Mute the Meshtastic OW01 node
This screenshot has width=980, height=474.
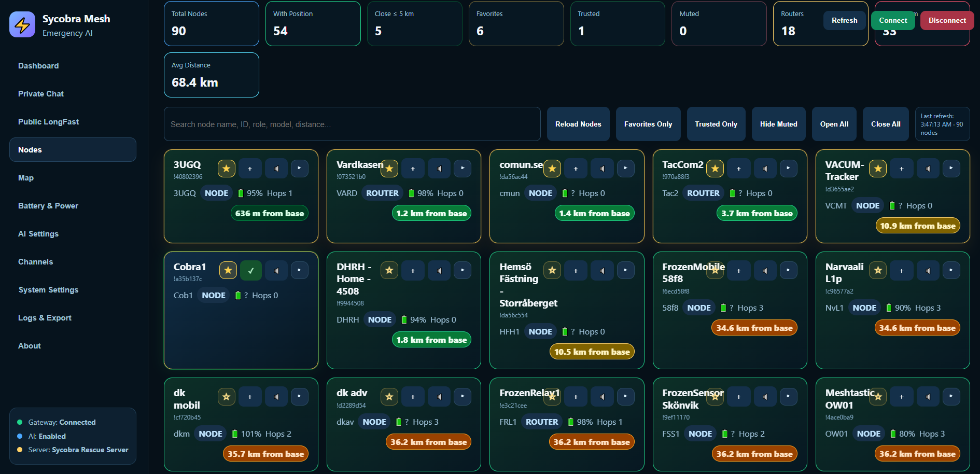(x=928, y=397)
